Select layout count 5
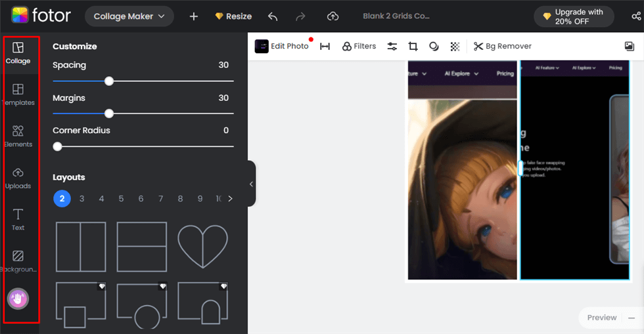This screenshot has width=644, height=334. pos(121,199)
